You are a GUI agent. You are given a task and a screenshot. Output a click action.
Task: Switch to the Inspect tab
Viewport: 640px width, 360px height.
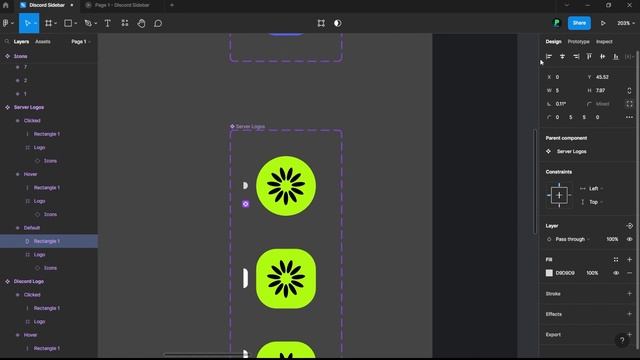(604, 42)
